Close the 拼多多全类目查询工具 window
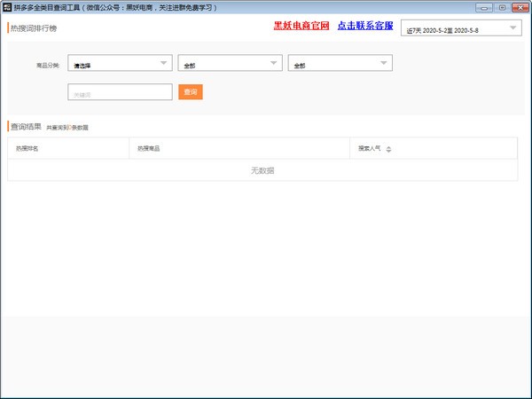The image size is (532, 399). [x=520, y=6]
